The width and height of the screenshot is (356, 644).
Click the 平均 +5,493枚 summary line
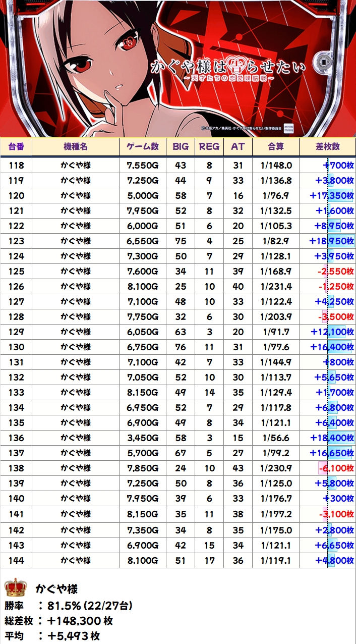52,636
